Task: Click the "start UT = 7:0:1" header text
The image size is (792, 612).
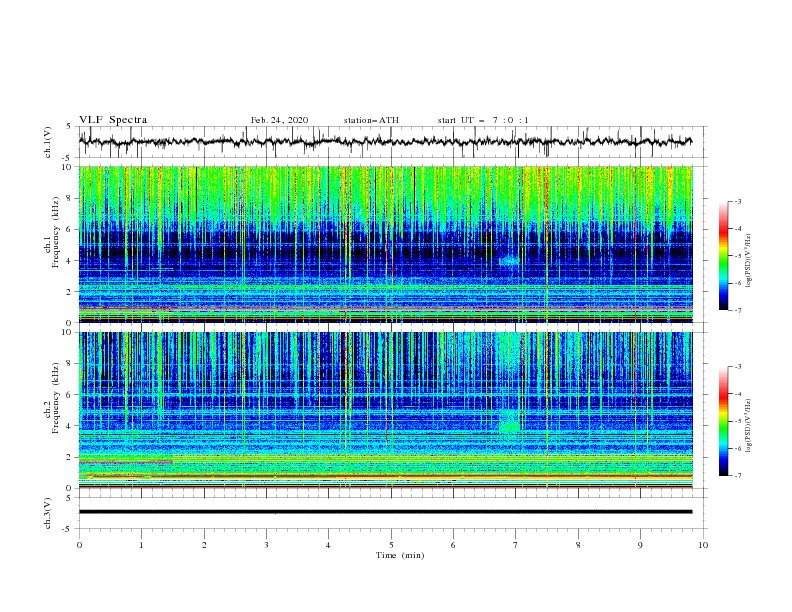Action: (x=483, y=120)
